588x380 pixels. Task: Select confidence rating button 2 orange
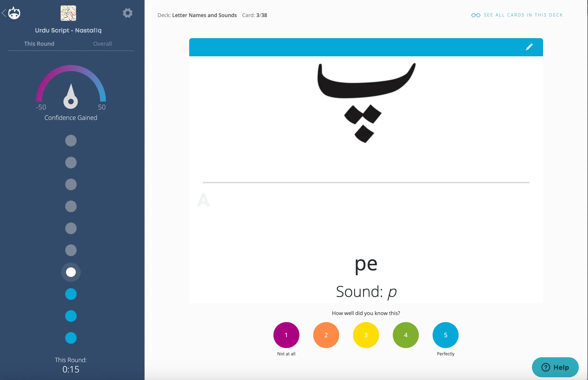[326, 335]
